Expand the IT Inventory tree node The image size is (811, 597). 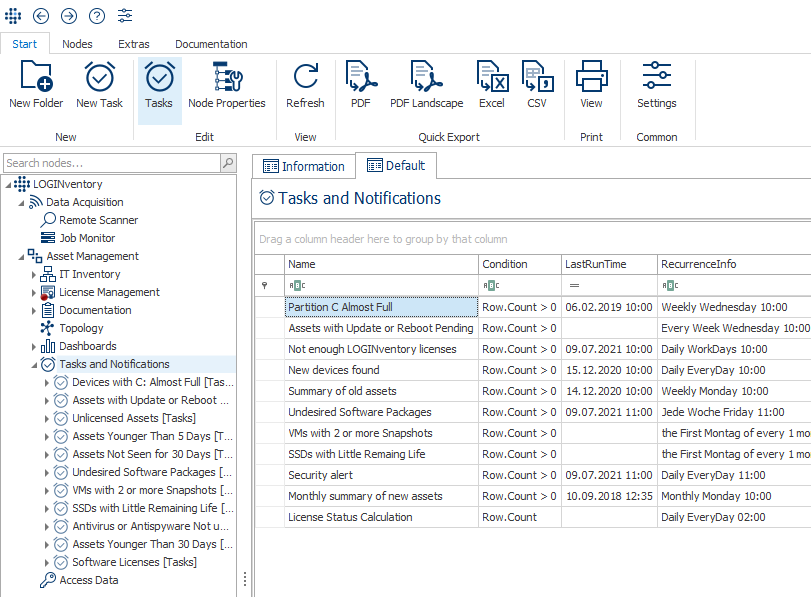34,275
